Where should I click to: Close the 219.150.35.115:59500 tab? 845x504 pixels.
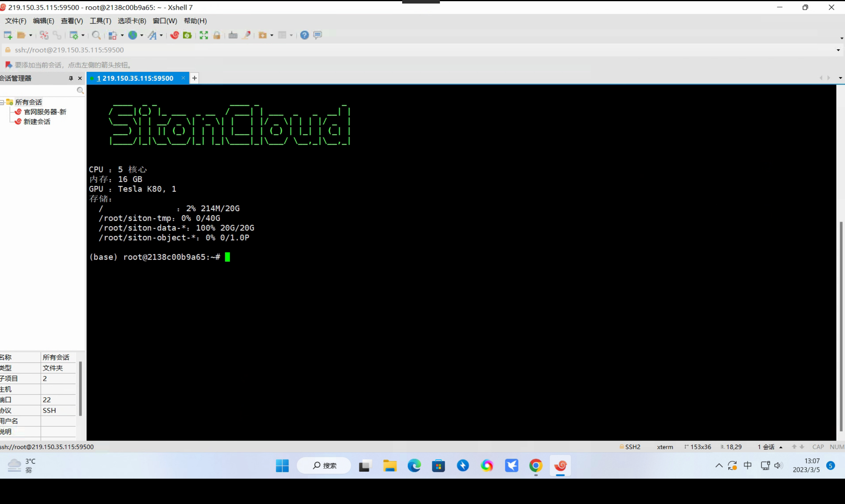(x=183, y=78)
